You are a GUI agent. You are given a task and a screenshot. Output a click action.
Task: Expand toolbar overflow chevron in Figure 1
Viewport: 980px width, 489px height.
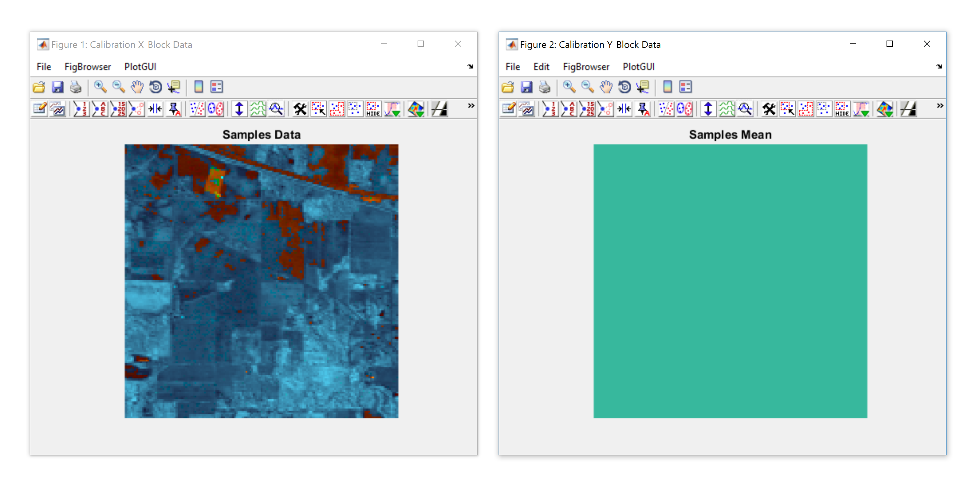pos(471,105)
